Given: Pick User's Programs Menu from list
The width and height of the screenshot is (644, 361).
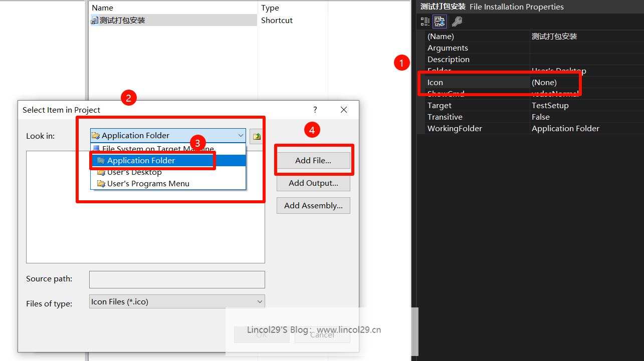Looking at the screenshot, I should tap(148, 184).
